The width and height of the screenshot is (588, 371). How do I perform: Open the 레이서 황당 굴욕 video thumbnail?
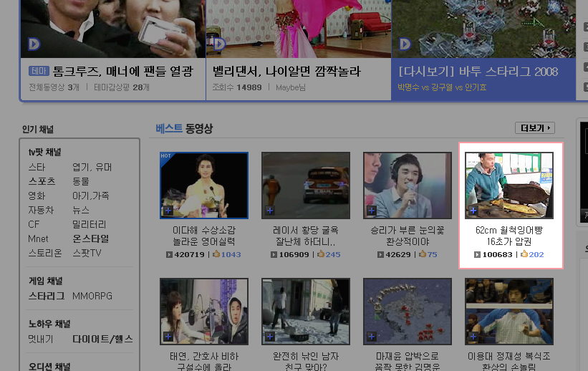click(x=306, y=185)
